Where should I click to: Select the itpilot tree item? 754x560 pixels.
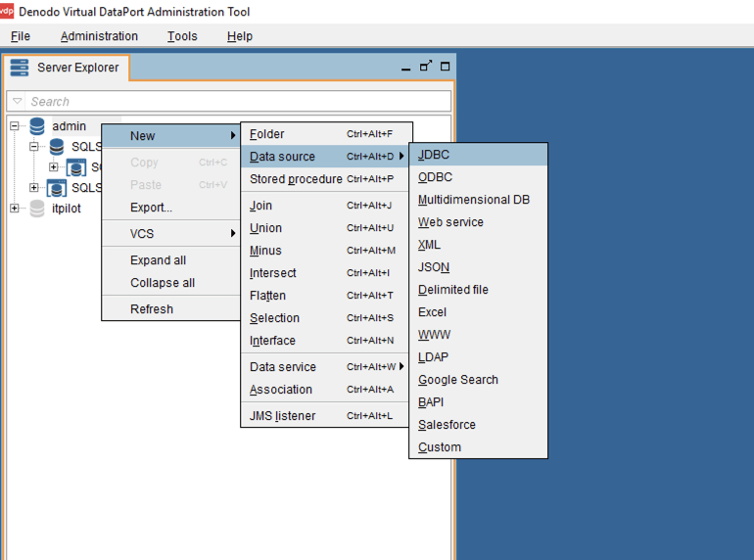pyautogui.click(x=67, y=209)
